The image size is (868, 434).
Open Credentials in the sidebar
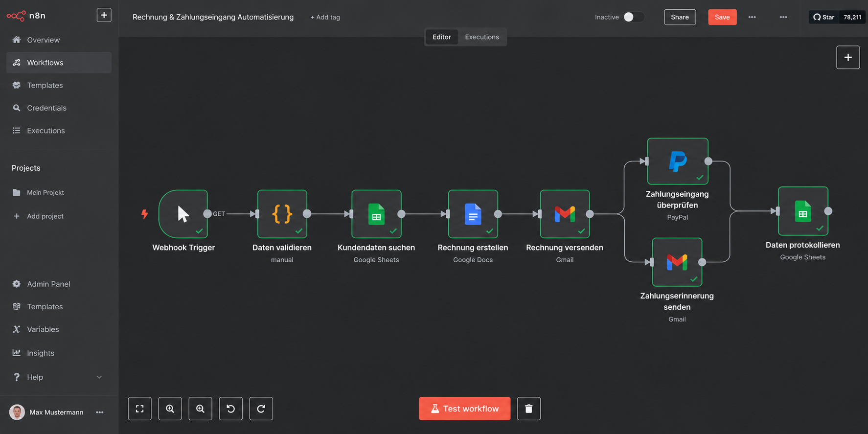(x=59, y=108)
